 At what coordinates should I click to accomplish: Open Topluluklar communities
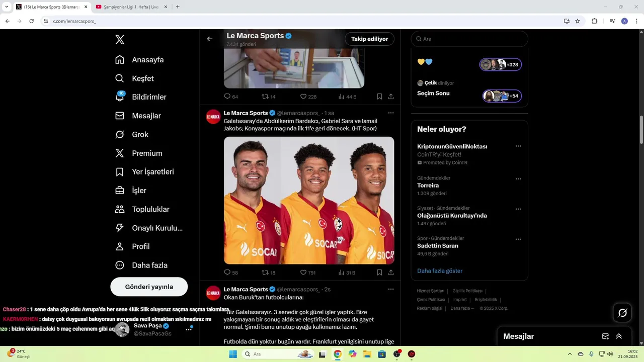pyautogui.click(x=142, y=209)
